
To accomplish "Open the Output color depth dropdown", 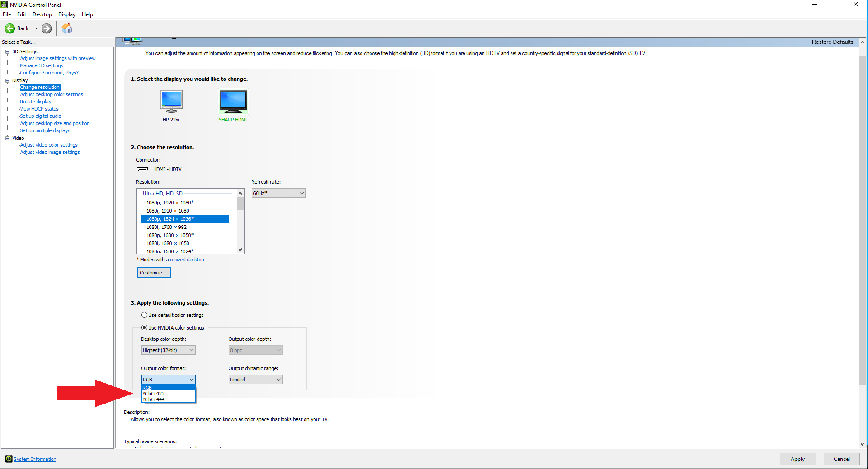I will click(255, 350).
